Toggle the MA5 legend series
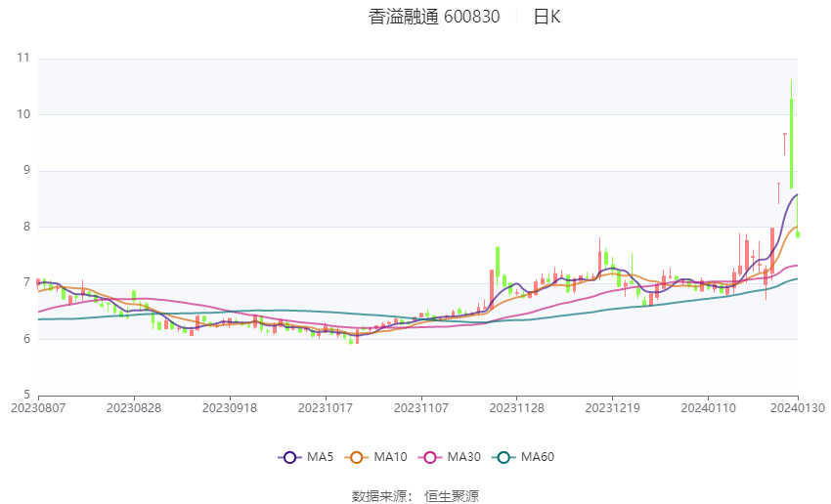This screenshot has height=504, width=831. pos(306,457)
